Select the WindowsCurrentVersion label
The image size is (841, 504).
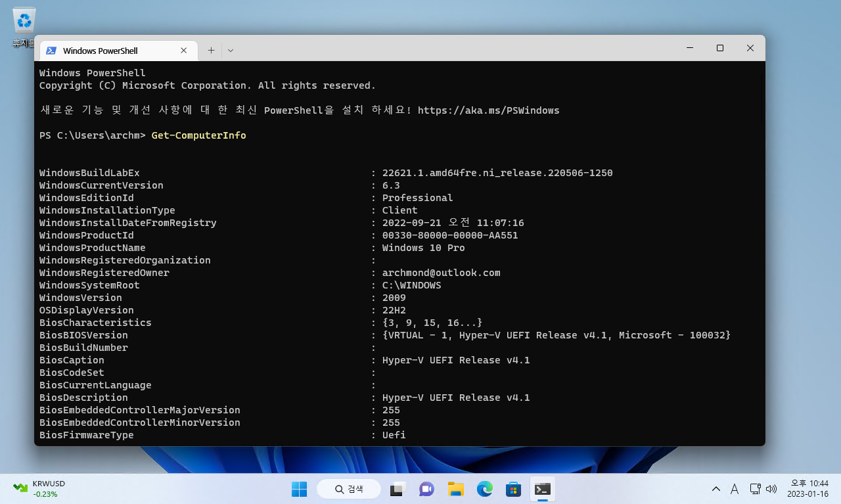click(101, 185)
